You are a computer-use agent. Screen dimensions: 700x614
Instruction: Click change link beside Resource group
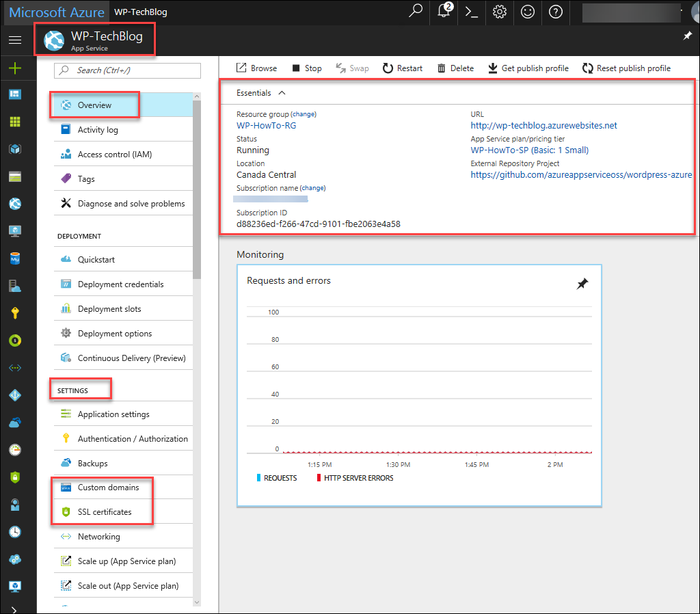coord(304,114)
